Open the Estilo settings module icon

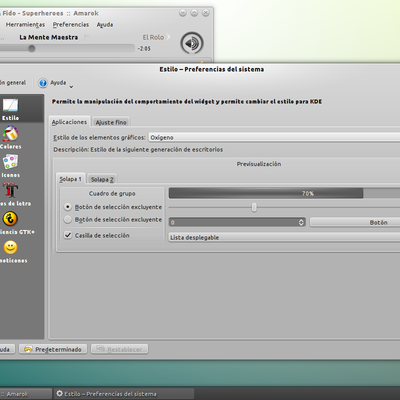point(10,105)
